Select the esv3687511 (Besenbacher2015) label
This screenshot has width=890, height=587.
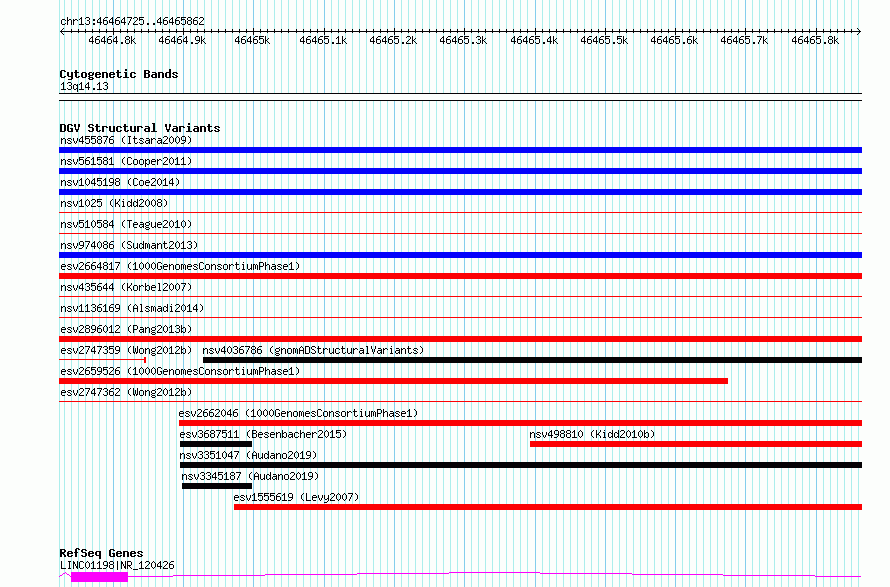pyautogui.click(x=263, y=434)
